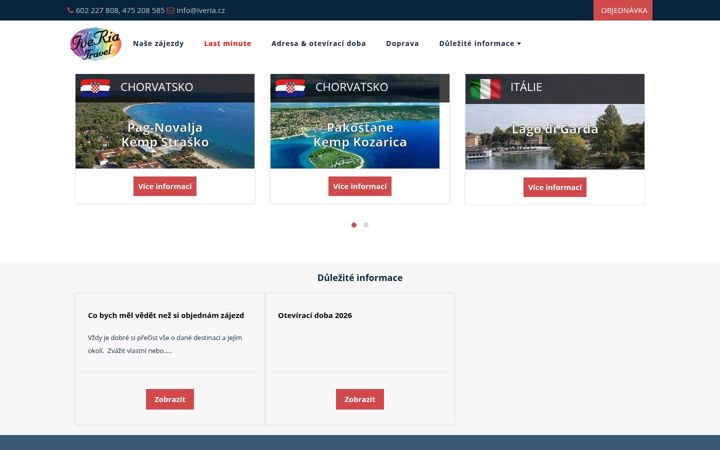Click Více informací for Pag-Novalja Kemp Straško

click(165, 186)
